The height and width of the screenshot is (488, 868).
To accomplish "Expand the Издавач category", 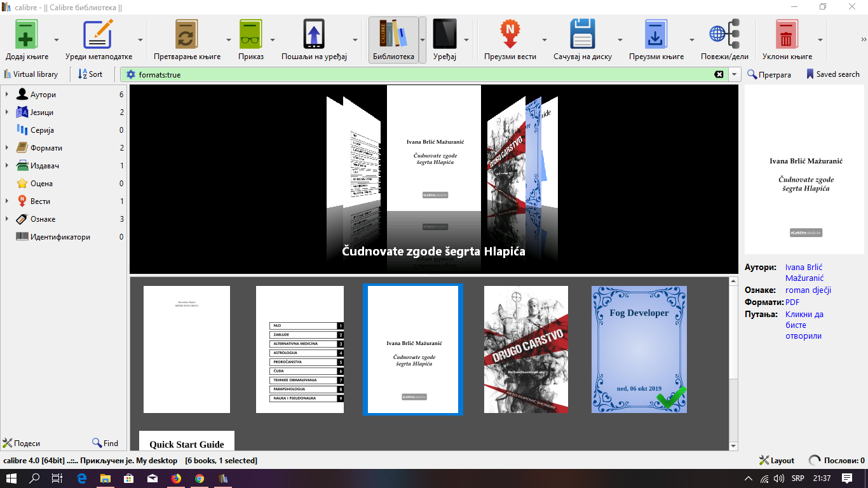I will pos(6,166).
